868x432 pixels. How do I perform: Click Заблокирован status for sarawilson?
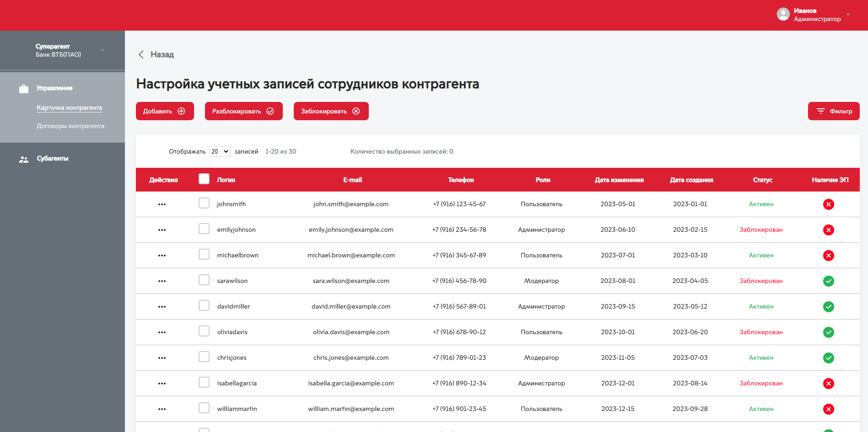pyautogui.click(x=761, y=281)
